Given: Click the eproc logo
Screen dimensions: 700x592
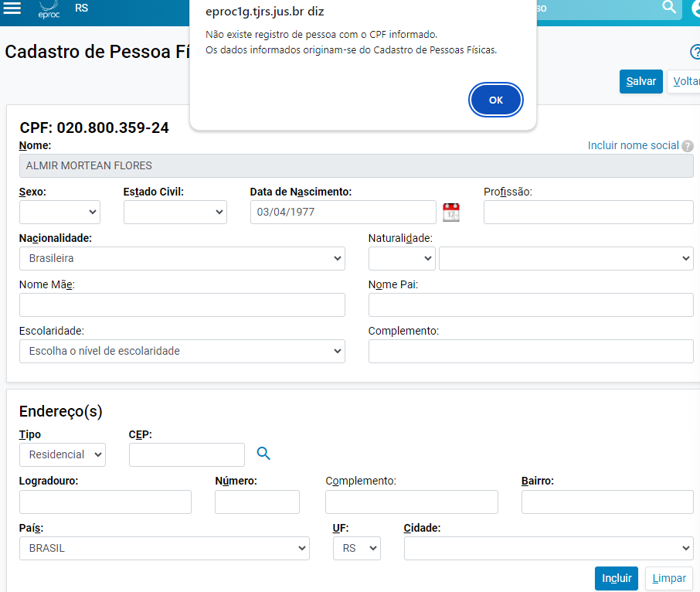Looking at the screenshot, I should [x=48, y=9].
